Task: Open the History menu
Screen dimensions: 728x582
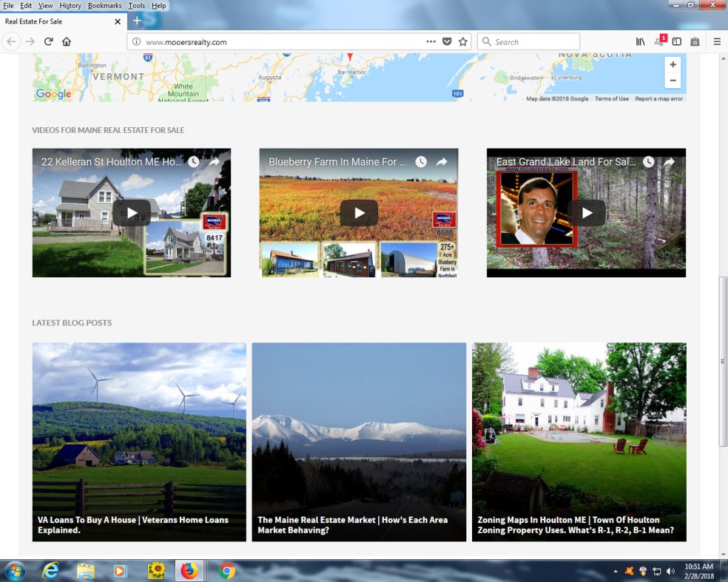Action: tap(70, 6)
